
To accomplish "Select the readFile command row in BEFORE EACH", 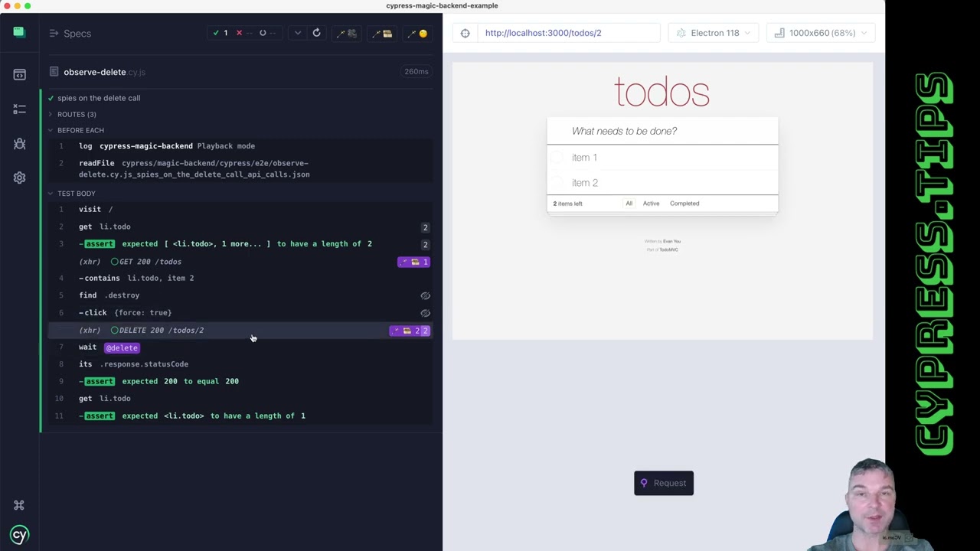I will click(x=240, y=168).
